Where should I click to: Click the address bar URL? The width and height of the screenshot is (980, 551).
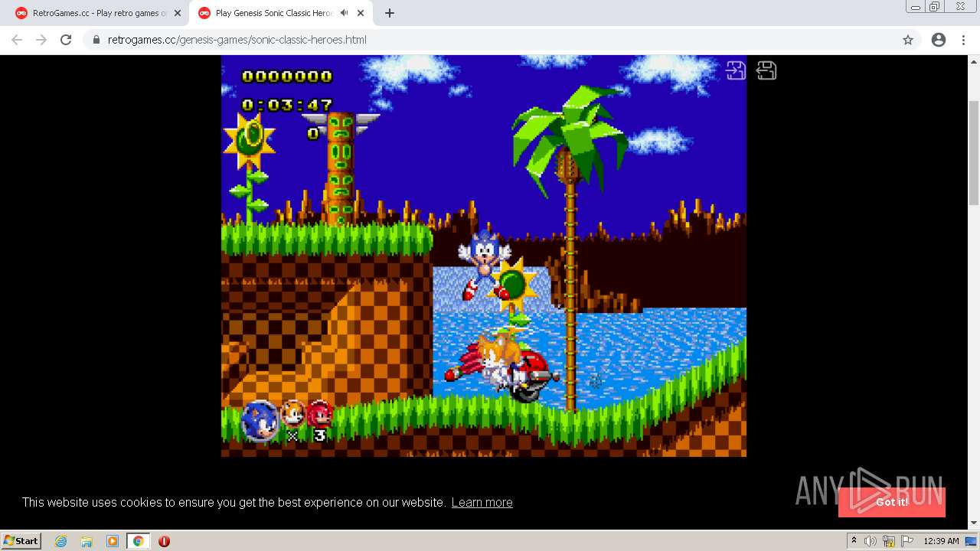point(237,40)
